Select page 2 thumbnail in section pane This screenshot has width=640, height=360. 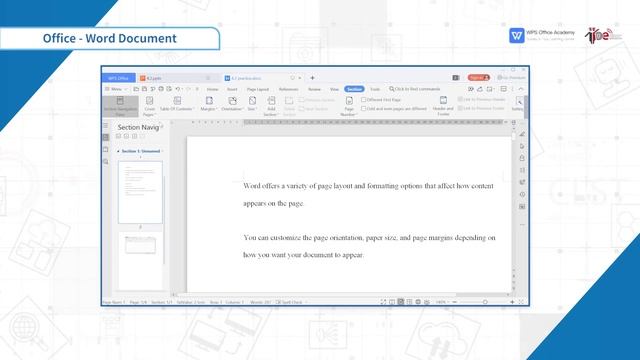[140, 260]
